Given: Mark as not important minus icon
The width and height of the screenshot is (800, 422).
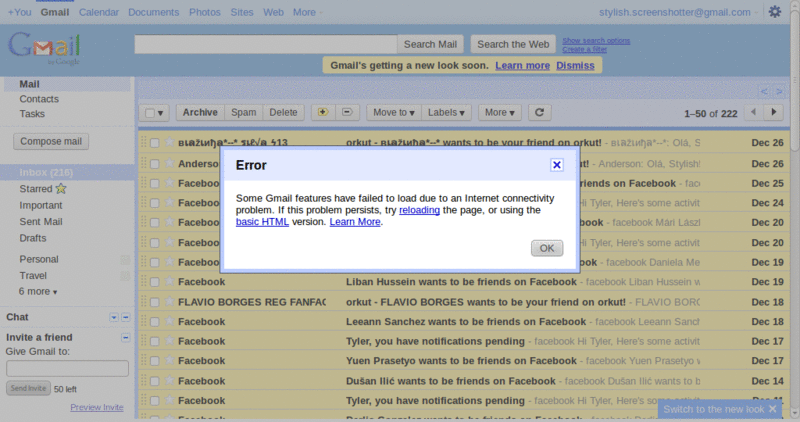Looking at the screenshot, I should pyautogui.click(x=347, y=112).
